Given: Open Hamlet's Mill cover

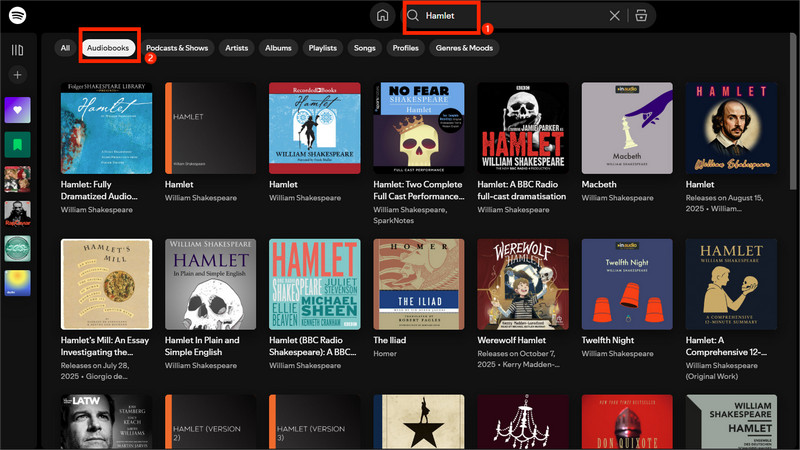Looking at the screenshot, I should (x=106, y=284).
